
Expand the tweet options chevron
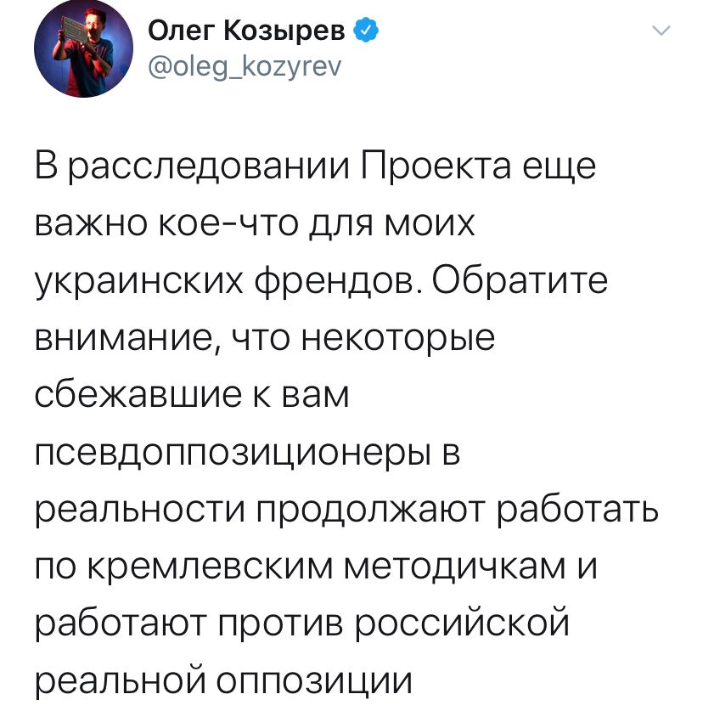[661, 32]
